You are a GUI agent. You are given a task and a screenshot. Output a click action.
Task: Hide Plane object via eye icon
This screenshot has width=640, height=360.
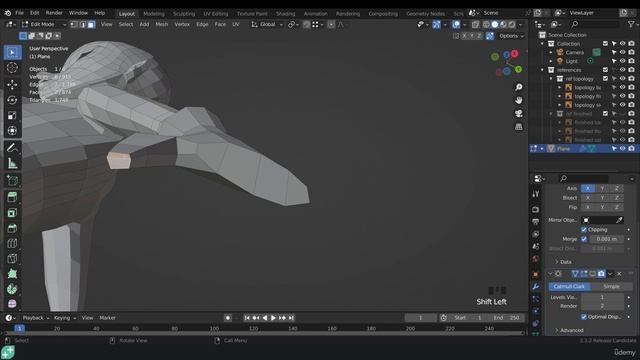pos(622,149)
